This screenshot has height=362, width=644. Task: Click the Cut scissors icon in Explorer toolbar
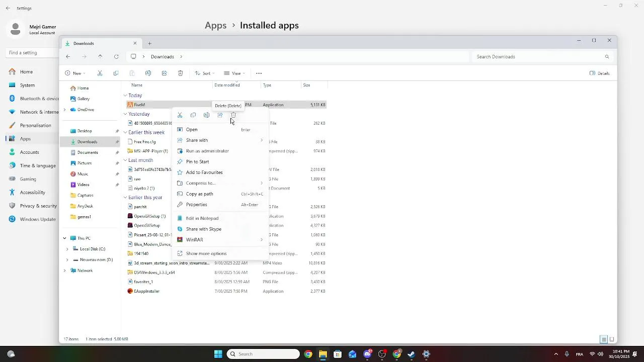(100, 73)
